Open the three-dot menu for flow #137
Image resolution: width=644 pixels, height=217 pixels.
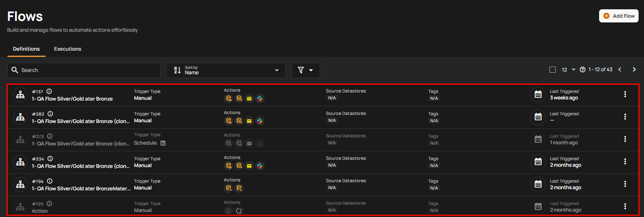point(625,94)
